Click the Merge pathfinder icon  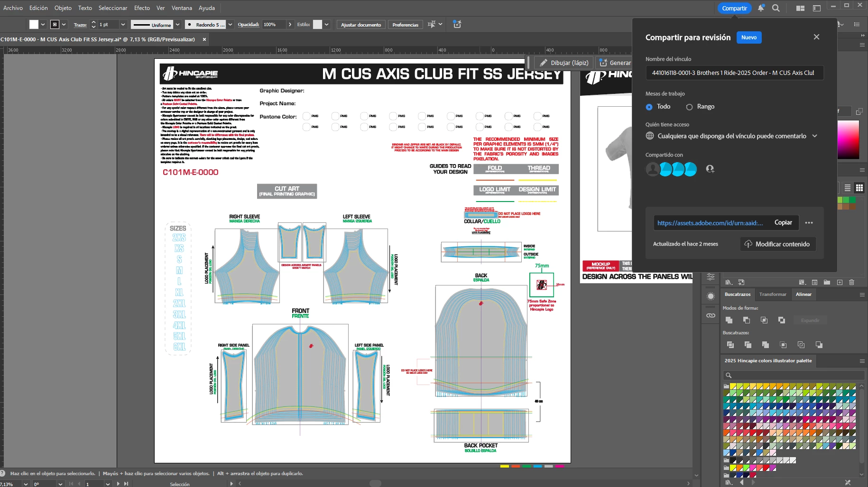[x=766, y=345]
